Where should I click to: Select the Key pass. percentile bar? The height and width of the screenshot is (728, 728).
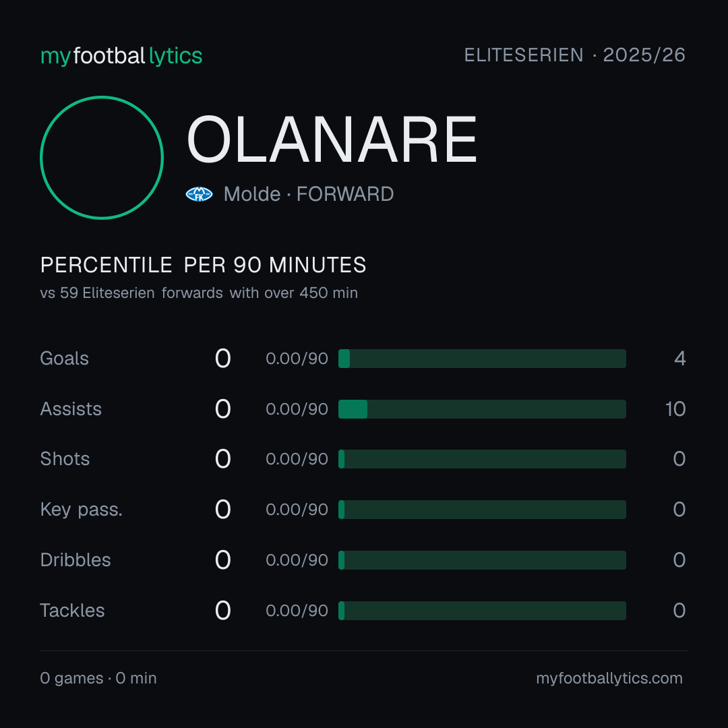[482, 510]
